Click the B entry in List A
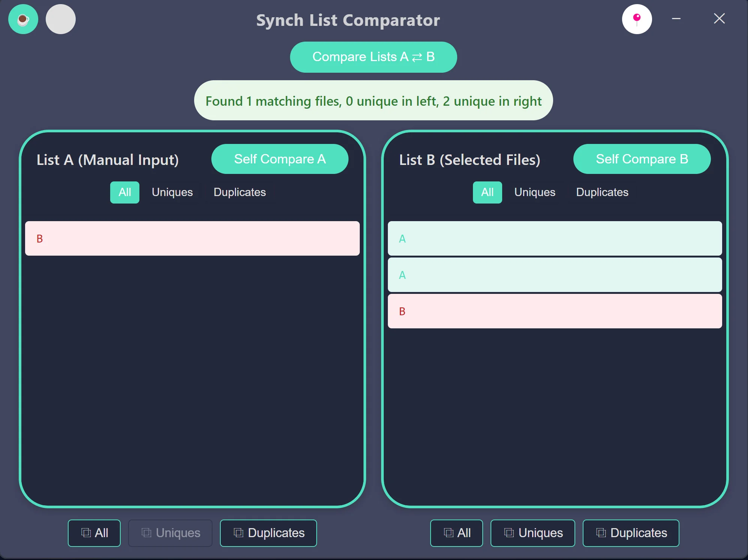This screenshot has width=748, height=560. [192, 238]
